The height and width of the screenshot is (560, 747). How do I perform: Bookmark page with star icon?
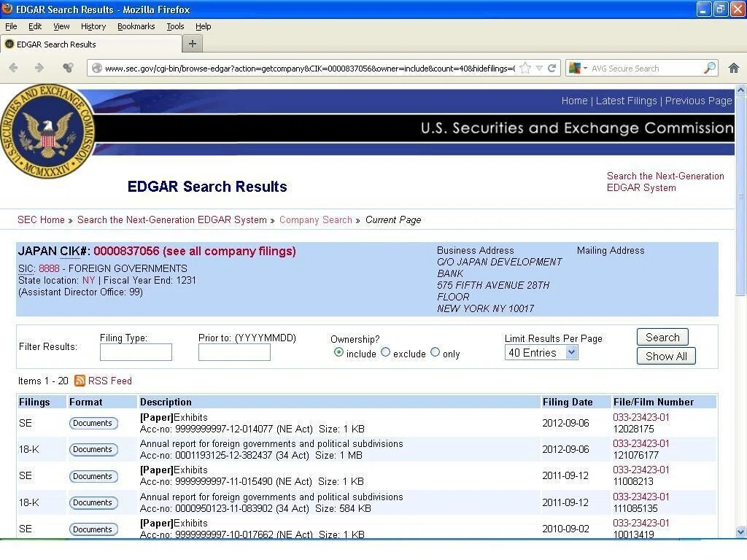pyautogui.click(x=525, y=68)
